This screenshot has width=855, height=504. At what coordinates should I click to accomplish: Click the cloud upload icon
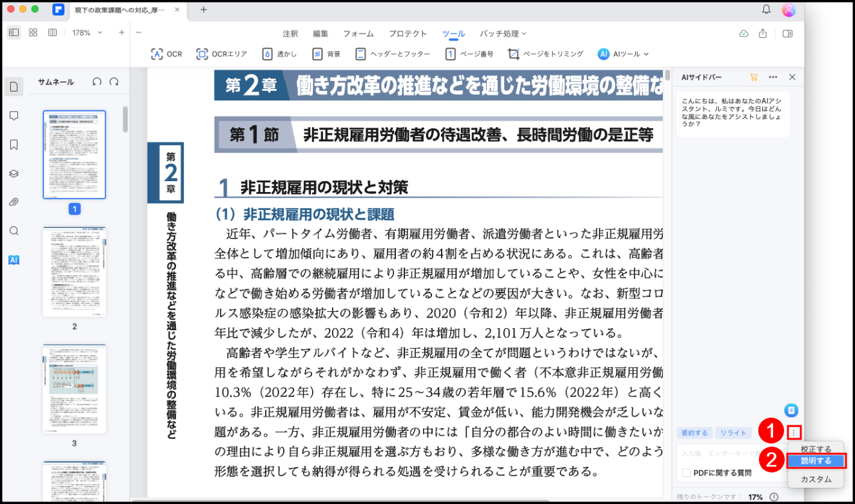point(743,34)
